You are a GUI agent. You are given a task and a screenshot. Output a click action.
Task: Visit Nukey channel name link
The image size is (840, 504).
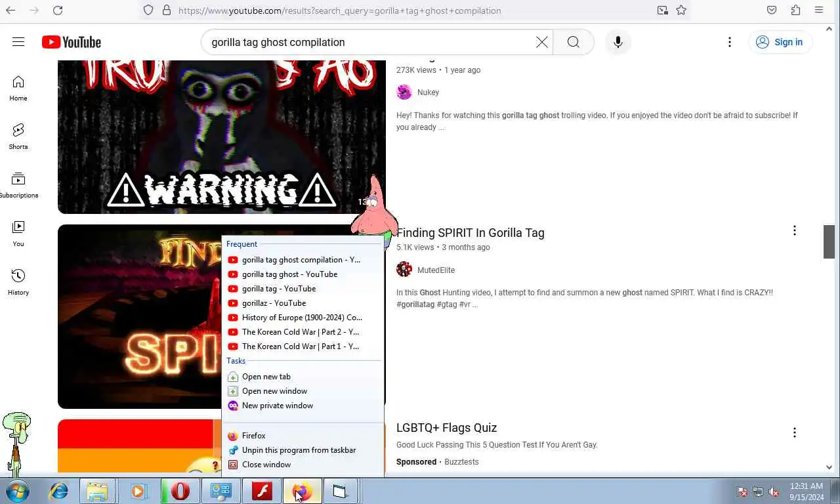pos(428,93)
